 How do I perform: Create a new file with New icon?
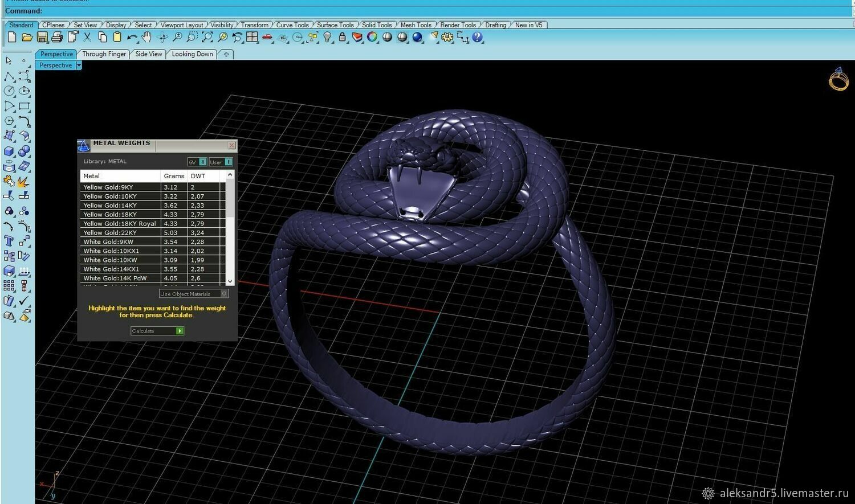click(x=12, y=38)
